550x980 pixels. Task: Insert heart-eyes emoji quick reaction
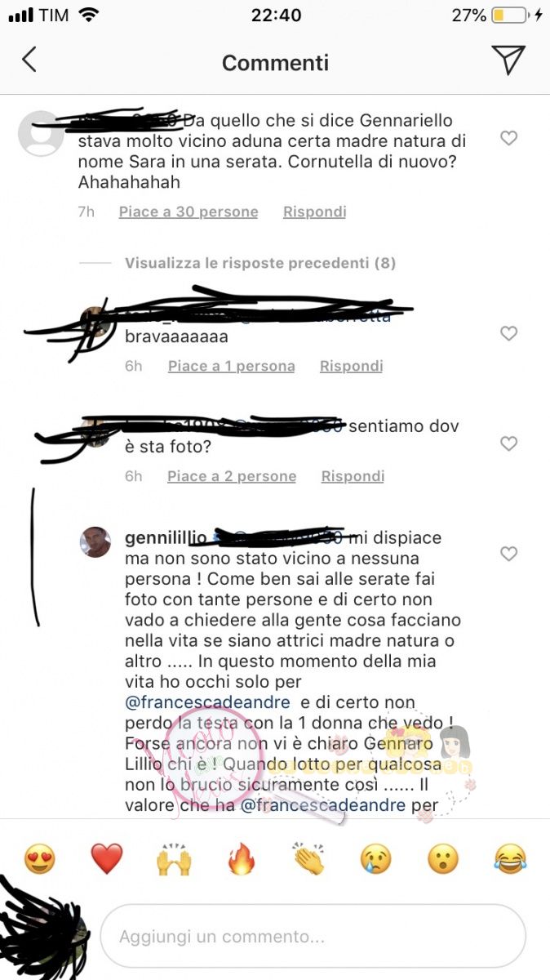[39, 859]
